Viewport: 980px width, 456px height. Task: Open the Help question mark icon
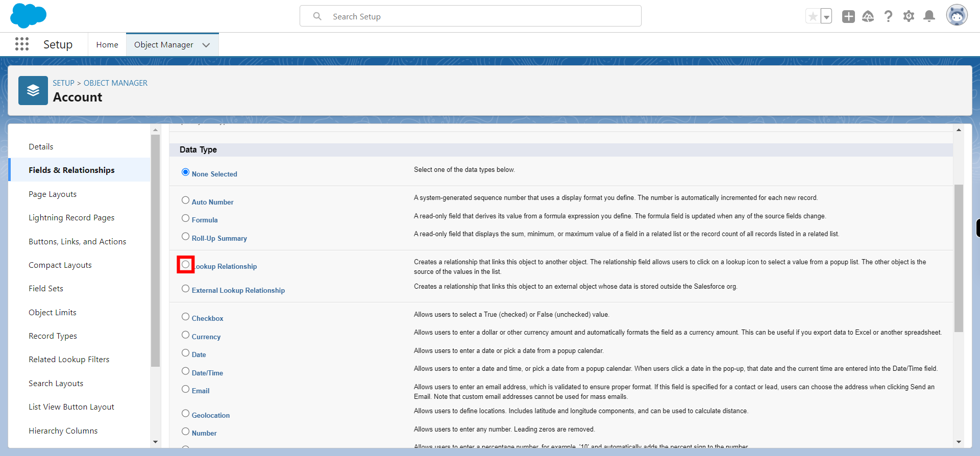[x=888, y=16]
